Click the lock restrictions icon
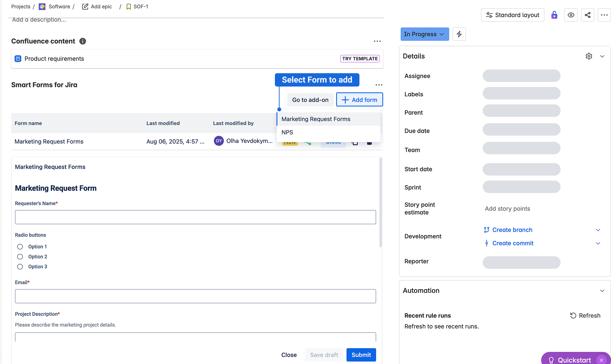This screenshot has width=611, height=364. click(x=554, y=15)
